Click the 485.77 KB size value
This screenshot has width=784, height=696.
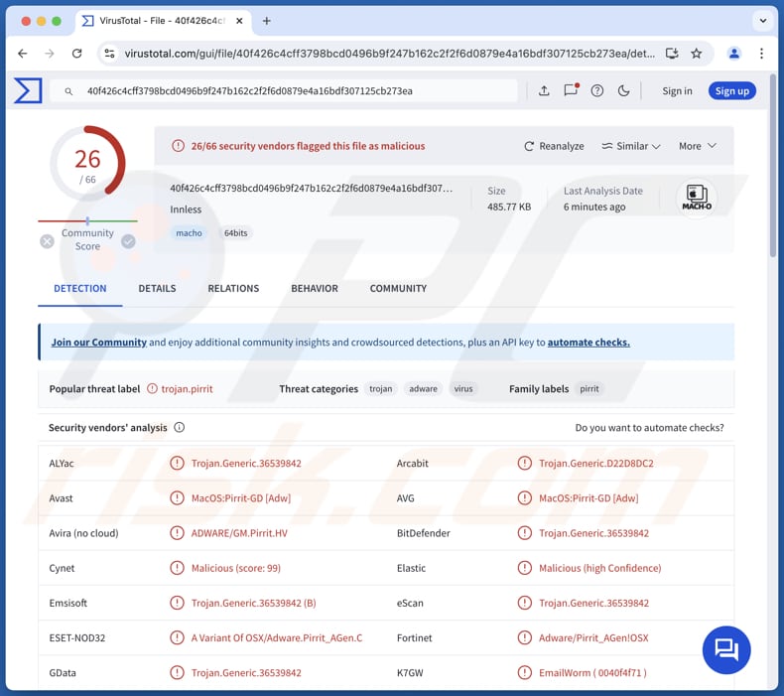coord(509,207)
